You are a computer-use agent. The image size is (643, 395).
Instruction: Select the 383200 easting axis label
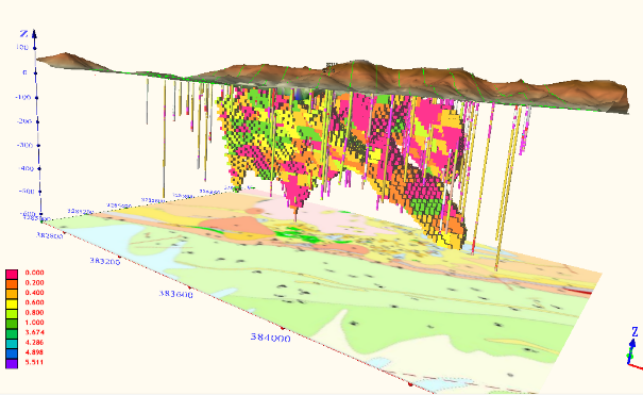pyautogui.click(x=105, y=261)
